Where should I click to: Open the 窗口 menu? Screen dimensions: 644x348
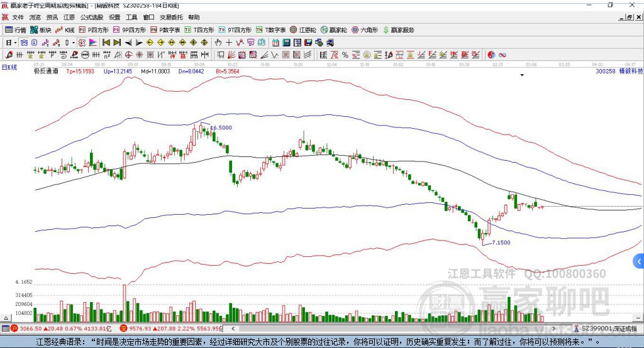[148, 17]
